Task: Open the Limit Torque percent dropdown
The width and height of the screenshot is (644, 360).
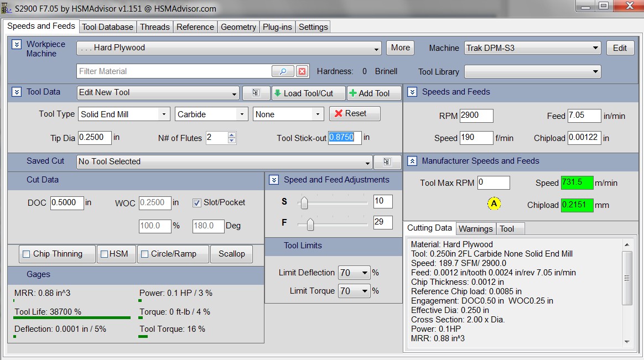Action: coord(354,291)
